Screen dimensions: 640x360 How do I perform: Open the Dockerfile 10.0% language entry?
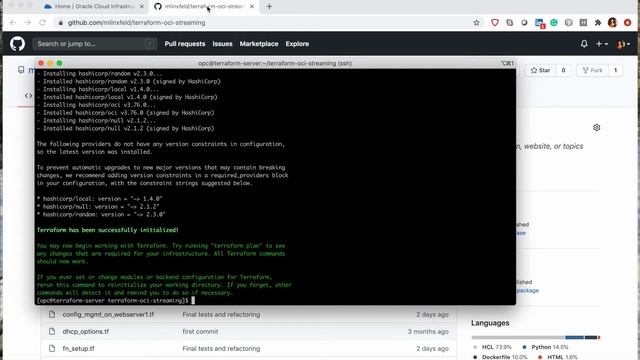tap(500, 357)
